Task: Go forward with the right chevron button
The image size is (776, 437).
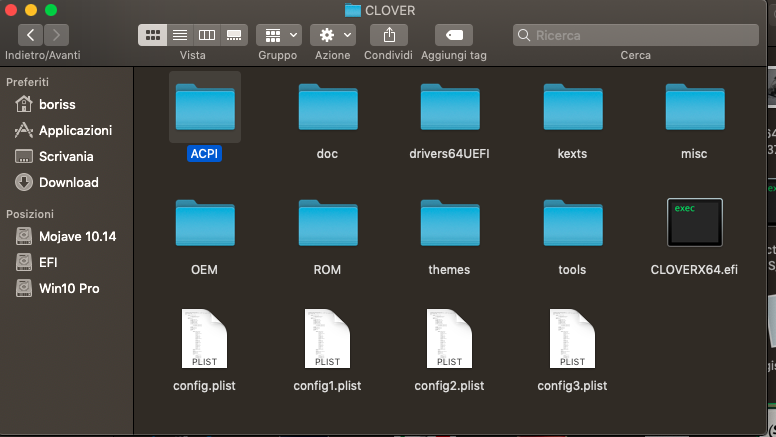Action: coord(56,35)
